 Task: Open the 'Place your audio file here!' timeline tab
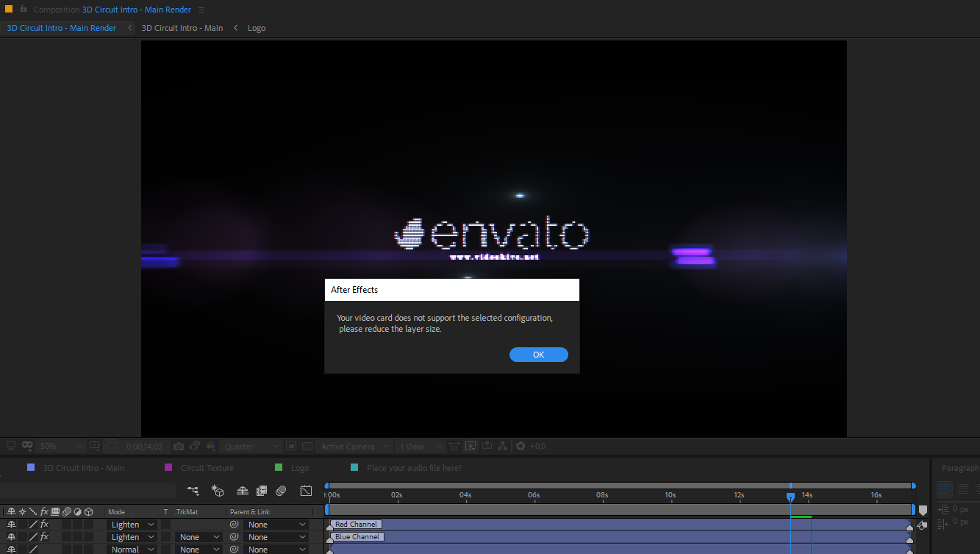414,468
